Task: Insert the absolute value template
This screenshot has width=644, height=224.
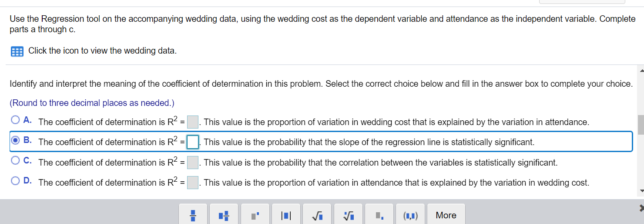Action: (x=286, y=215)
